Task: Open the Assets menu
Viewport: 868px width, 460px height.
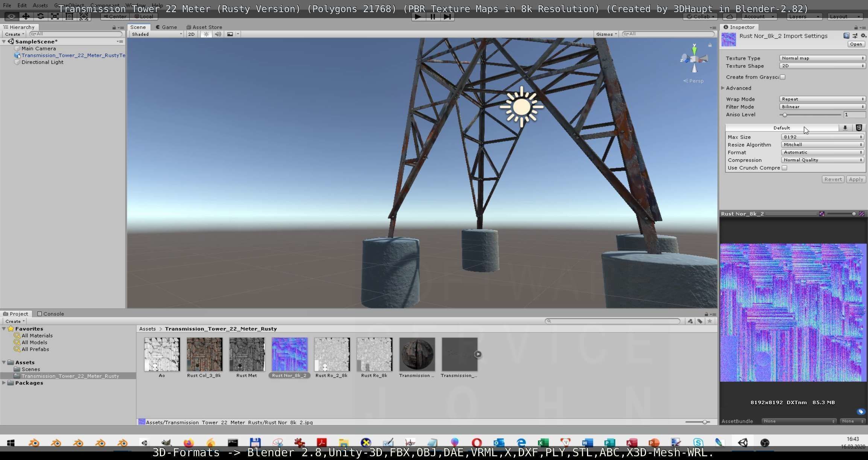Action: 40,5
